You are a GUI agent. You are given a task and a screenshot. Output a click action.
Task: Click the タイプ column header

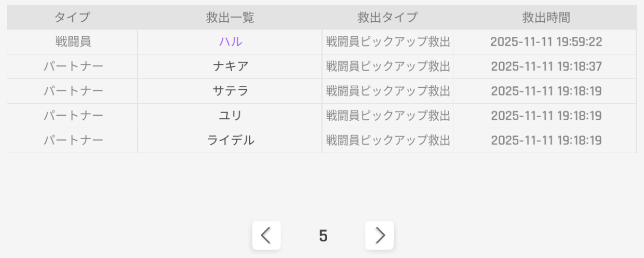72,18
